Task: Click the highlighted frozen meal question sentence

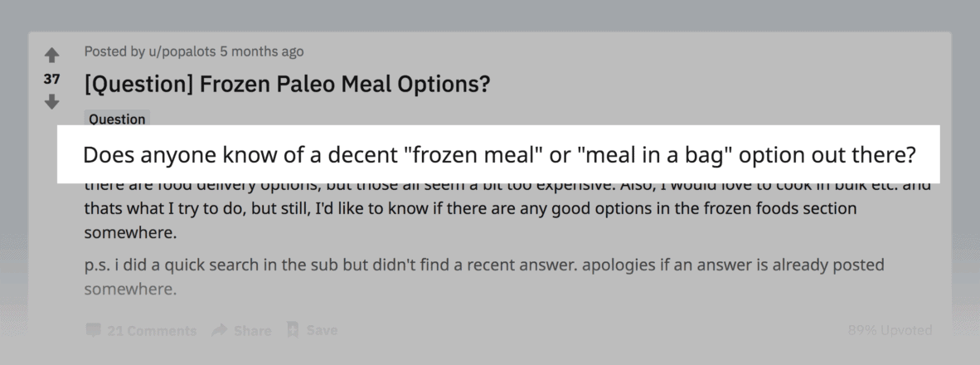Action: pos(499,154)
